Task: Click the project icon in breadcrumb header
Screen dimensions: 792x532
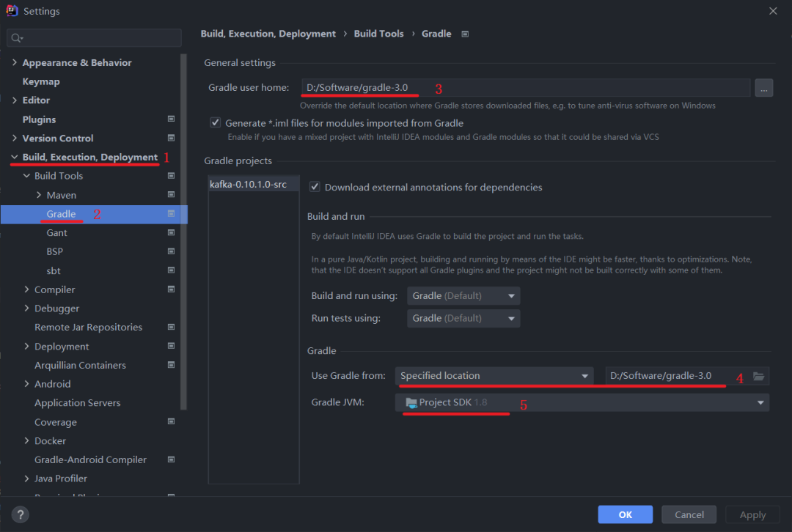Action: pos(465,34)
